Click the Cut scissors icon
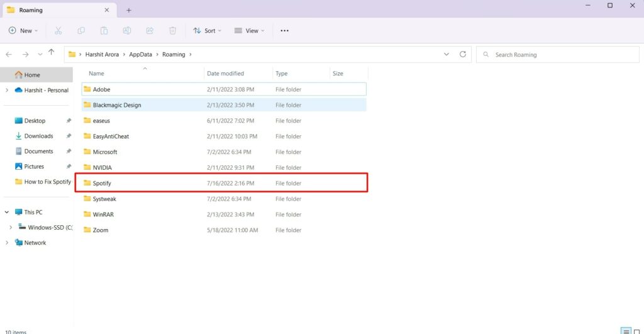This screenshot has width=644, height=334. (x=58, y=30)
